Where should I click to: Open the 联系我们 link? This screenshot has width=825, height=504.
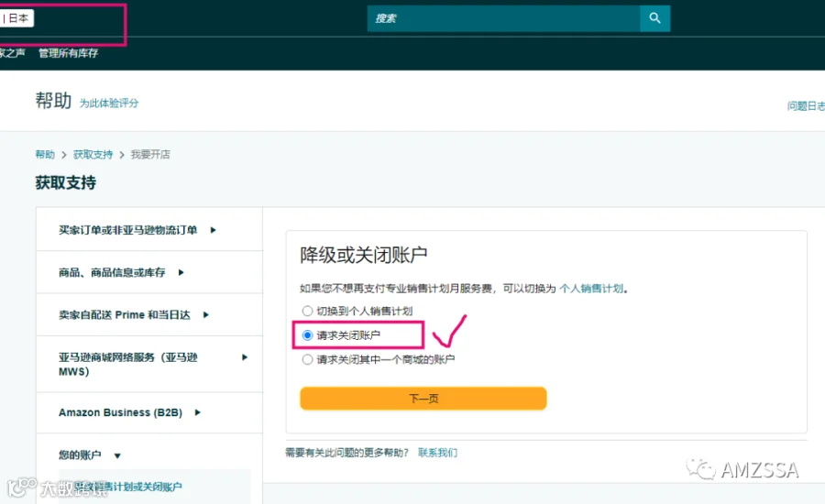[437, 453]
